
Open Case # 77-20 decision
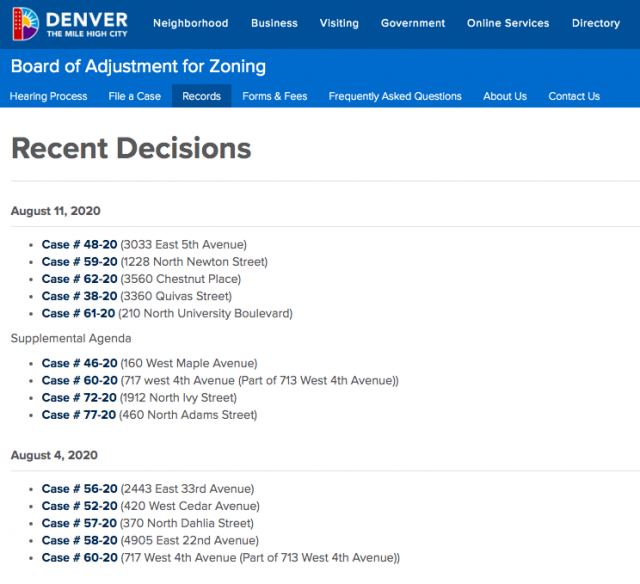[79, 415]
